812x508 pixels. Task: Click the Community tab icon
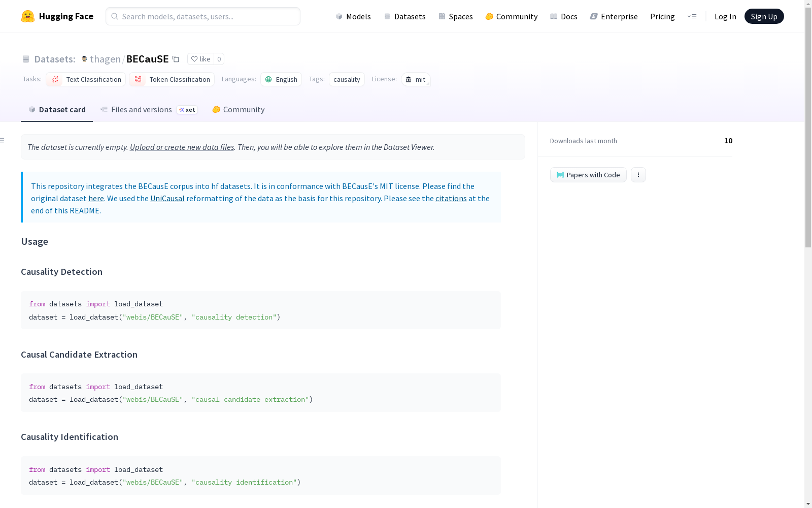pos(216,109)
